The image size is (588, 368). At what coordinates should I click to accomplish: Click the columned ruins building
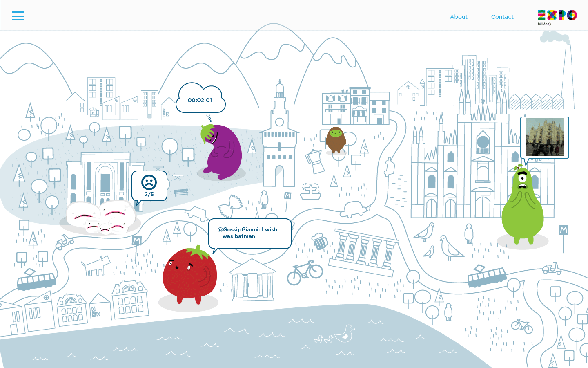point(363,253)
